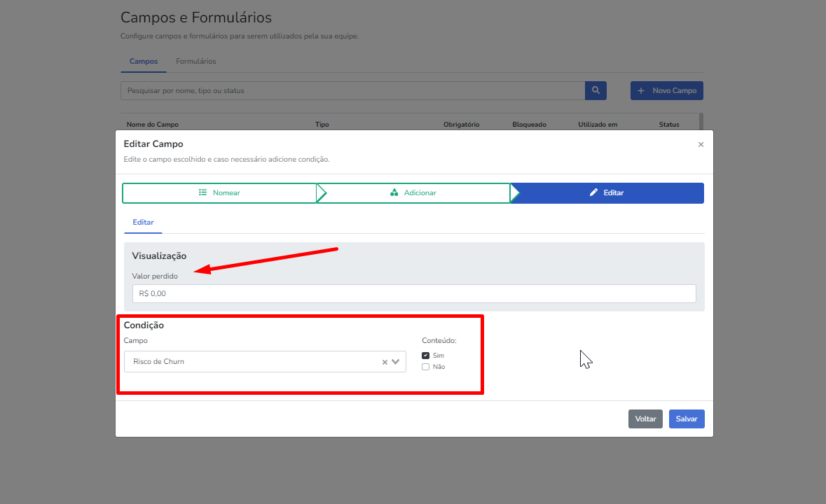Click the list icon in Nomear step

[202, 192]
